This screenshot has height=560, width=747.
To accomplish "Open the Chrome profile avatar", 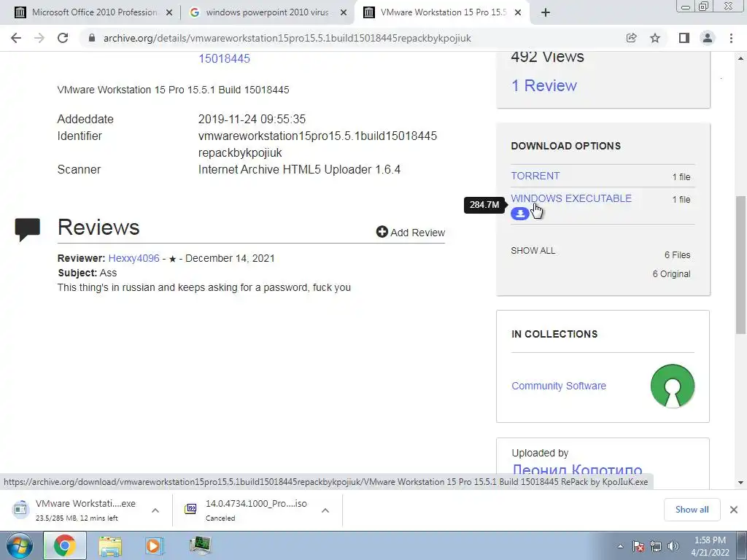I will coord(708,38).
